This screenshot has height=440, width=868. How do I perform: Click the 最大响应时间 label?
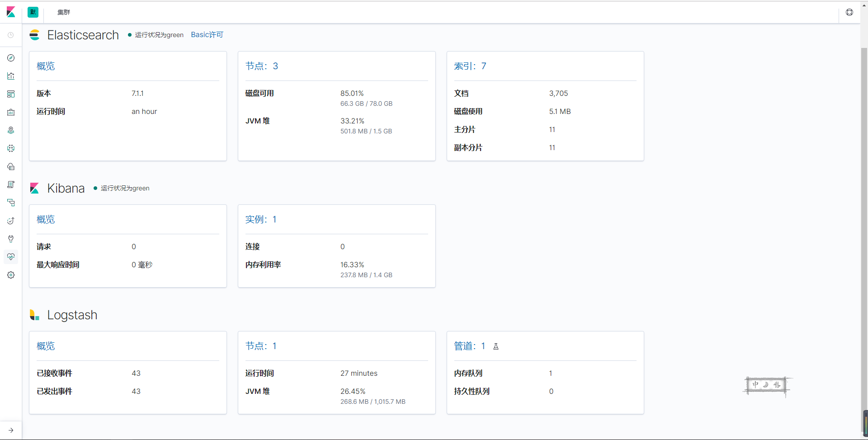pyautogui.click(x=58, y=265)
